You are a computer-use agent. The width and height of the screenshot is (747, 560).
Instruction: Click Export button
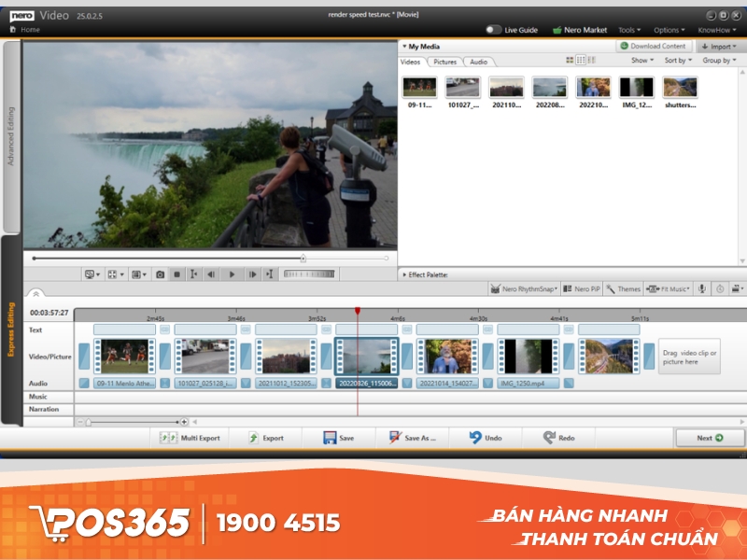click(x=266, y=438)
